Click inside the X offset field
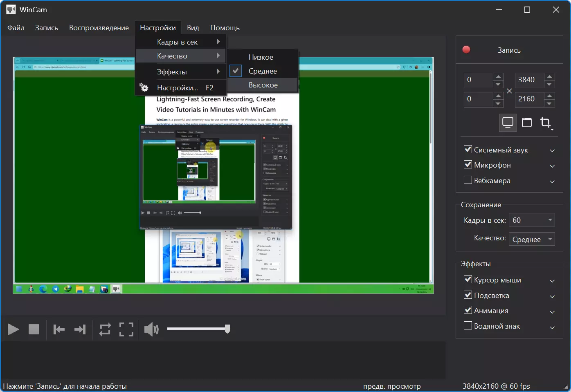Screen dimensions: 571x392 pyautogui.click(x=478, y=80)
